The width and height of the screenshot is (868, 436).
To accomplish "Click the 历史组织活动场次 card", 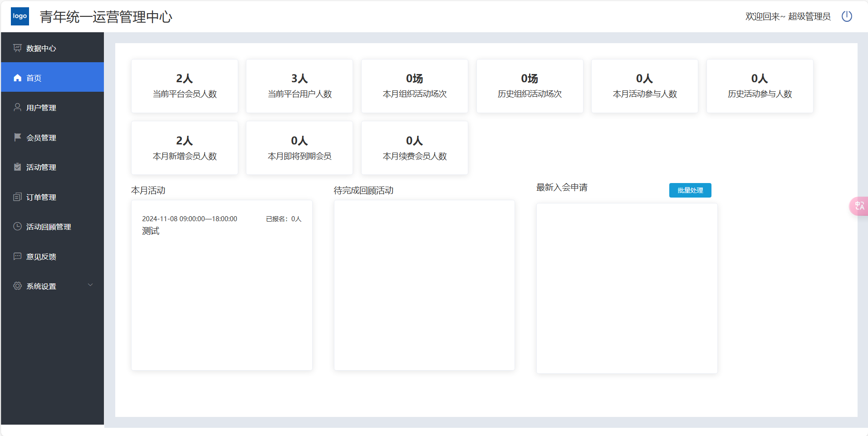I will 530,86.
